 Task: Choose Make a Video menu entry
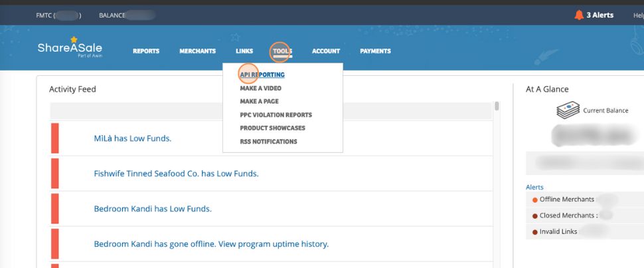coord(260,88)
